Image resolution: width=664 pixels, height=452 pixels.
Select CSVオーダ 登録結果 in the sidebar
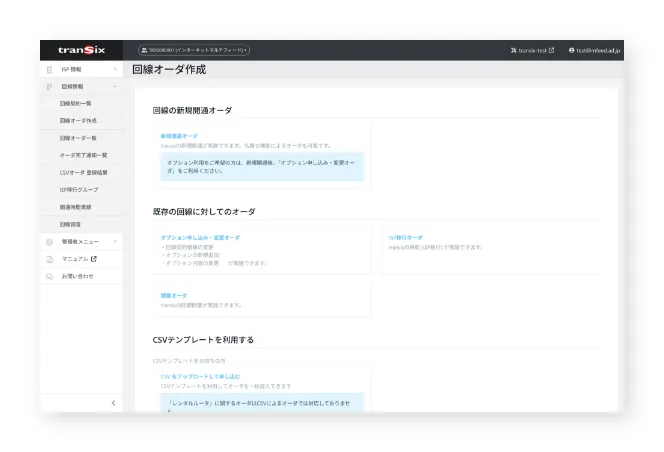[84, 172]
